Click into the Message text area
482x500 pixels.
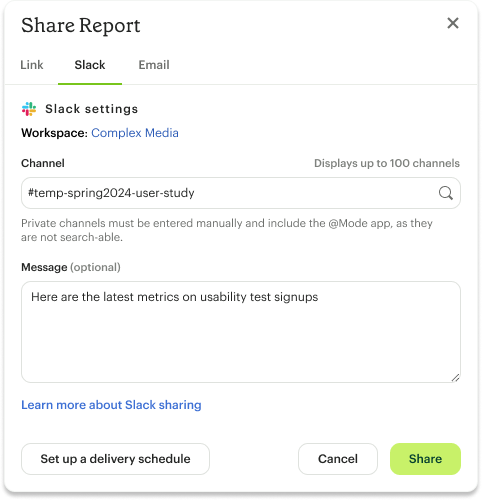(241, 332)
